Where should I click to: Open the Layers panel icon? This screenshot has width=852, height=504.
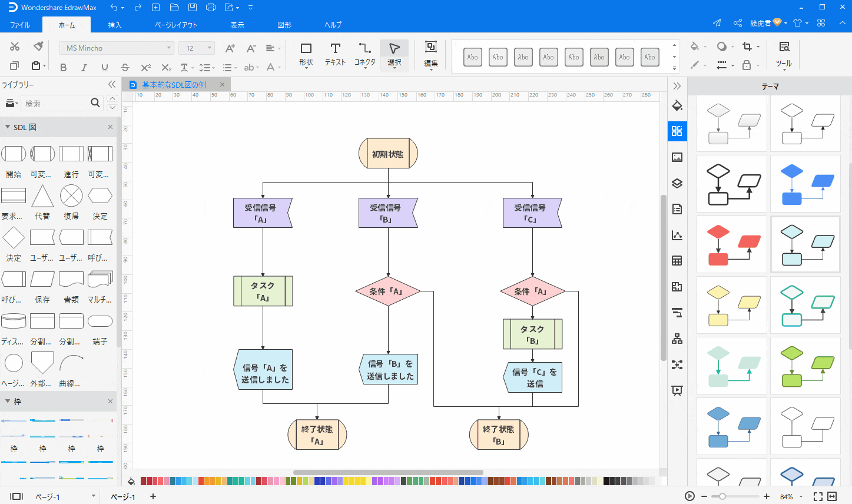677,183
